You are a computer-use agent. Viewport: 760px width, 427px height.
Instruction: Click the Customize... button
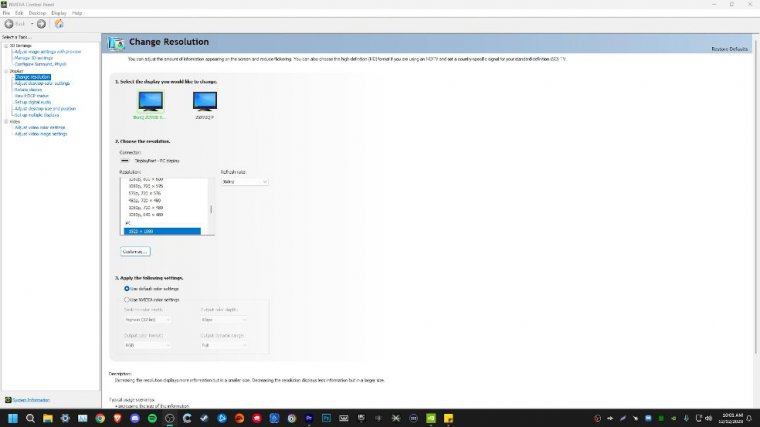coord(135,251)
